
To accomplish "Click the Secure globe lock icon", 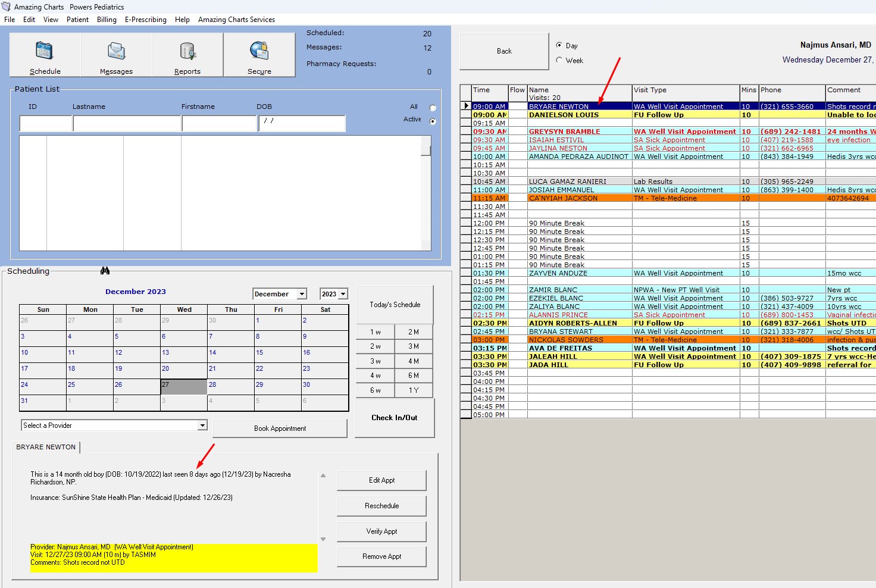I will click(x=259, y=51).
